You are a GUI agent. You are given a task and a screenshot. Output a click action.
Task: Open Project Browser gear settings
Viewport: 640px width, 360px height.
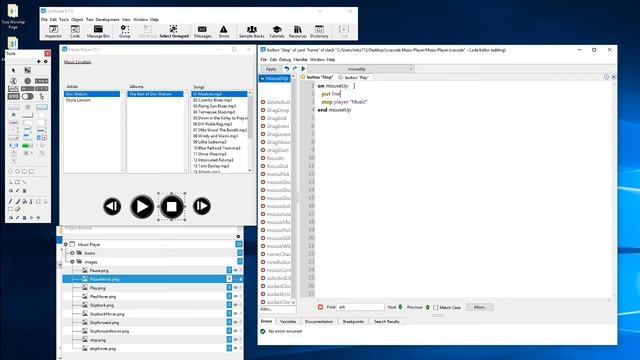pyautogui.click(x=238, y=236)
